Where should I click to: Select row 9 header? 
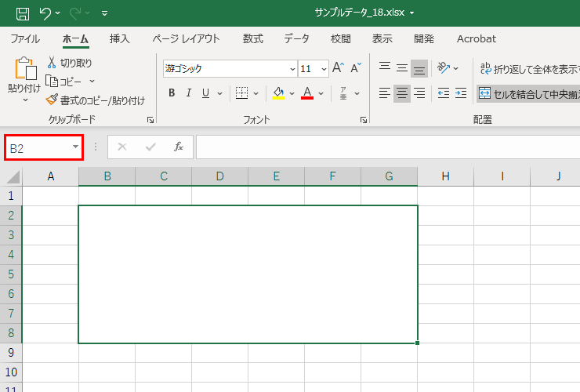coord(11,352)
